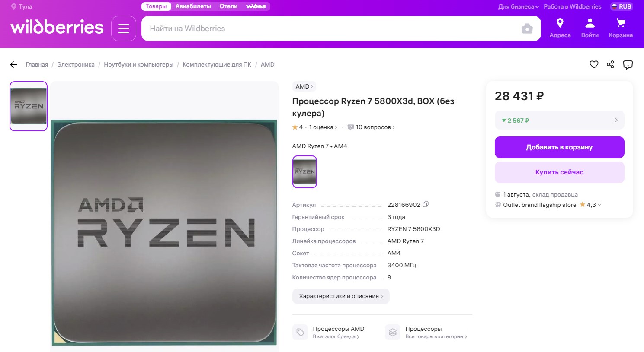Image resolution: width=644 pixels, height=352 pixels.
Task: Switch to the Авиабилеты tab
Action: 193,6
